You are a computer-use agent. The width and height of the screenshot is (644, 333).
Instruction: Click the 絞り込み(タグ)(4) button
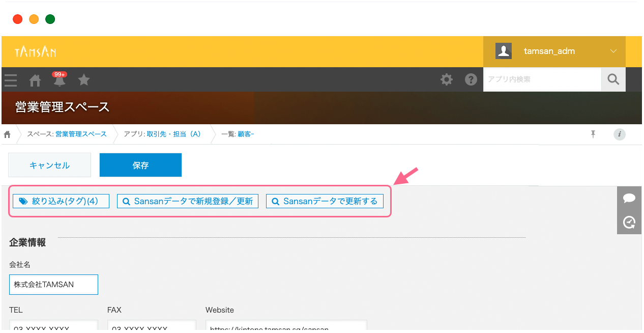61,201
